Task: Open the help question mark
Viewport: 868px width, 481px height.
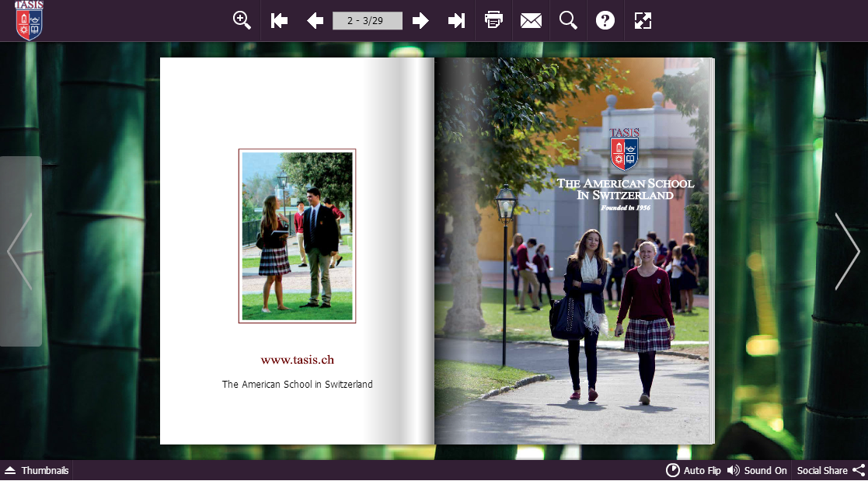Action: [x=605, y=20]
